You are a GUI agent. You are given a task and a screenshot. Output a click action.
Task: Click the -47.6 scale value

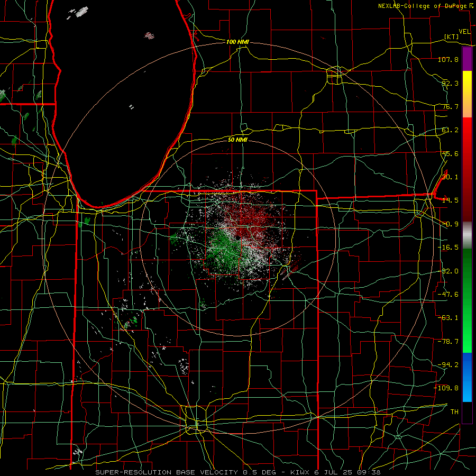[448, 295]
